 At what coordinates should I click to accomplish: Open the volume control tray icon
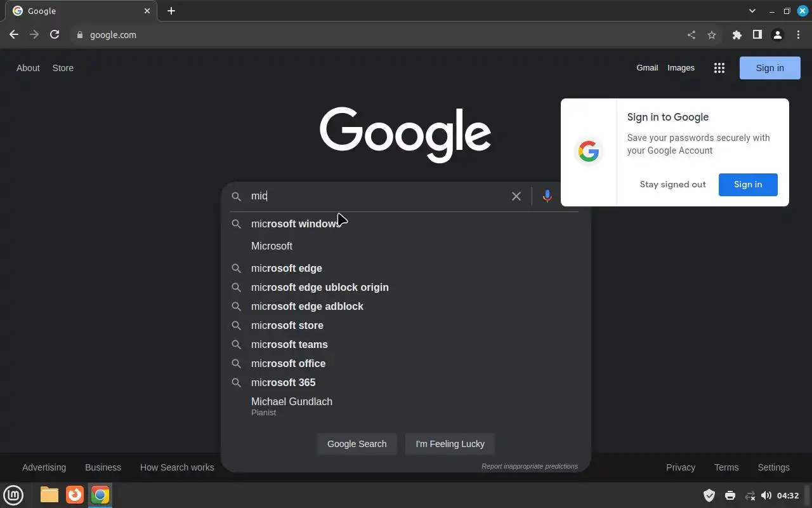pyautogui.click(x=766, y=495)
